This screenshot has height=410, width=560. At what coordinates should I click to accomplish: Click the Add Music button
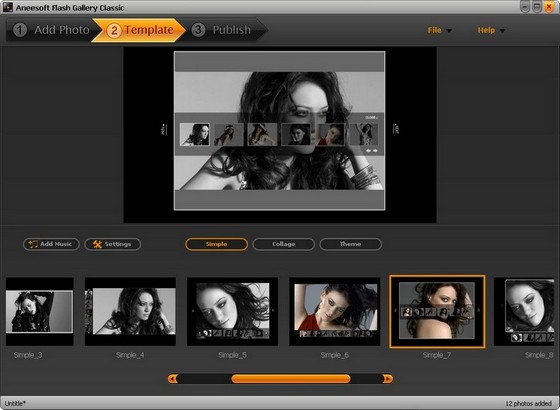[x=51, y=244]
